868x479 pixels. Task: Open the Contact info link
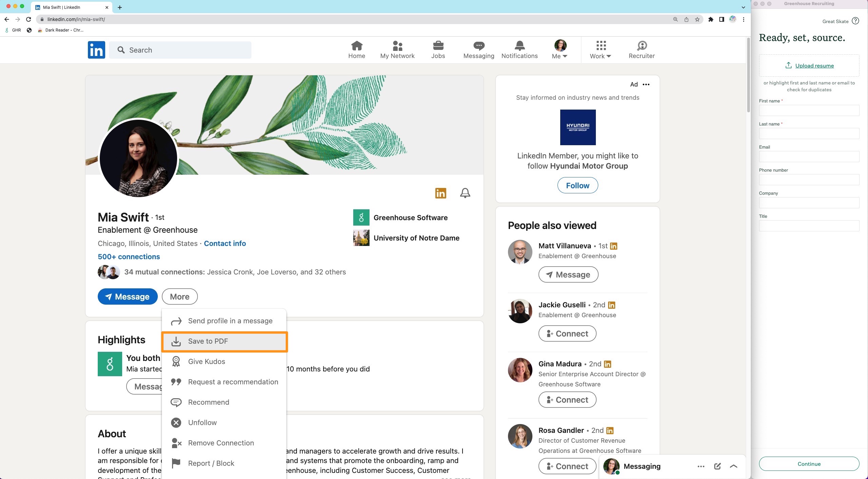point(225,243)
